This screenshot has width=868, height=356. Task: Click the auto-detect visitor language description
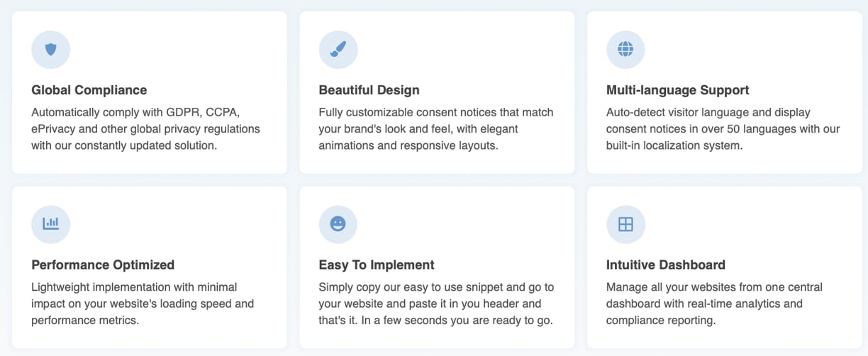(723, 129)
